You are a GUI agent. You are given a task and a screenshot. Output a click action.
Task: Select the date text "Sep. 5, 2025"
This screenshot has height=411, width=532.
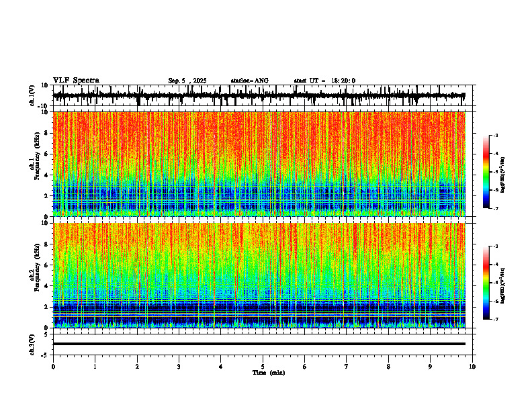point(187,81)
